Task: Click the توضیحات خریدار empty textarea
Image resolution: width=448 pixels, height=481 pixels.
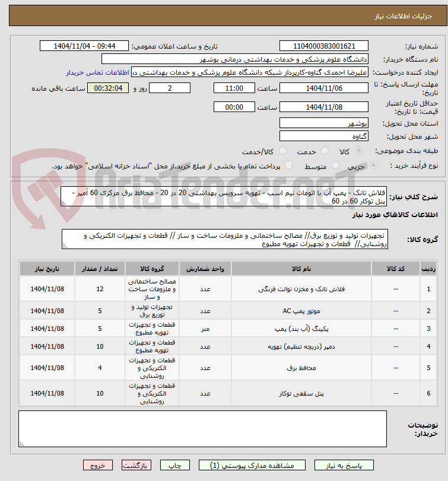Action: pyautogui.click(x=202, y=429)
